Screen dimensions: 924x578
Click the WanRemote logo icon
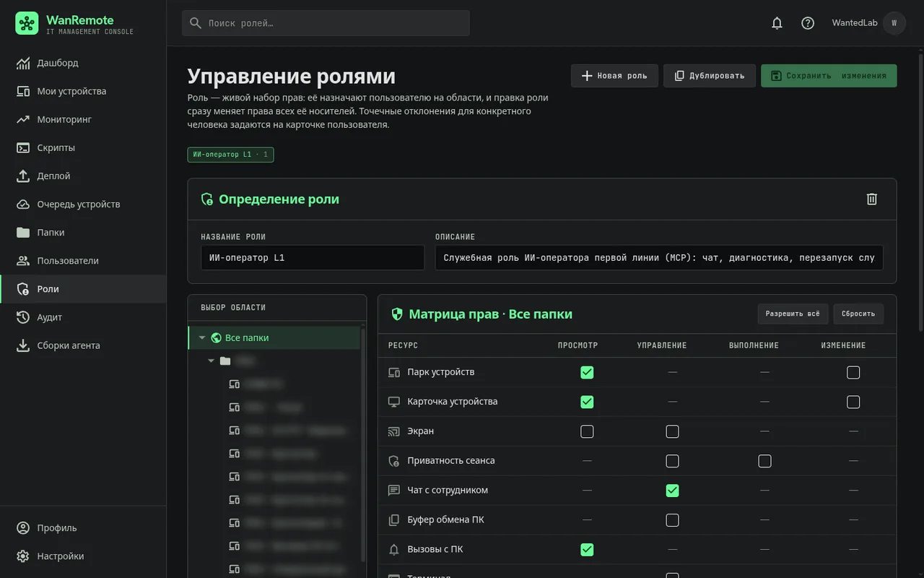[x=27, y=23]
